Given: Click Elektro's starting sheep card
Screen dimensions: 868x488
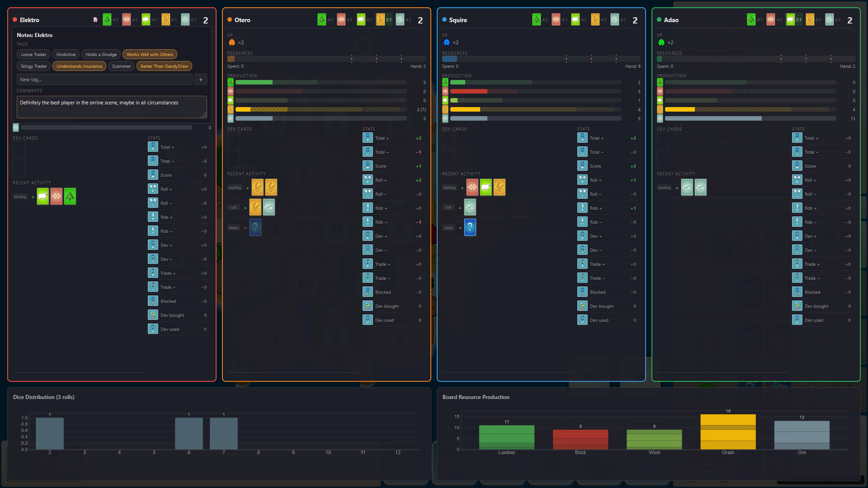Looking at the screenshot, I should (x=43, y=196).
